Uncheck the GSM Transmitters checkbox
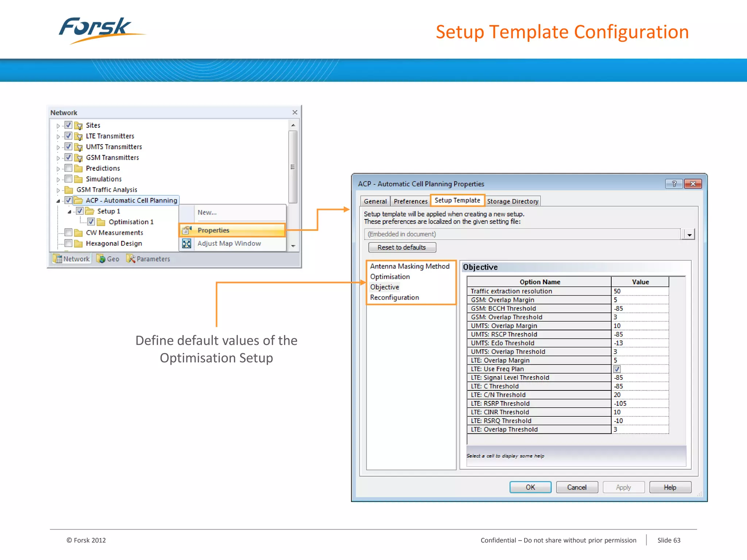Viewport: 747px width, 560px height. pyautogui.click(x=68, y=157)
